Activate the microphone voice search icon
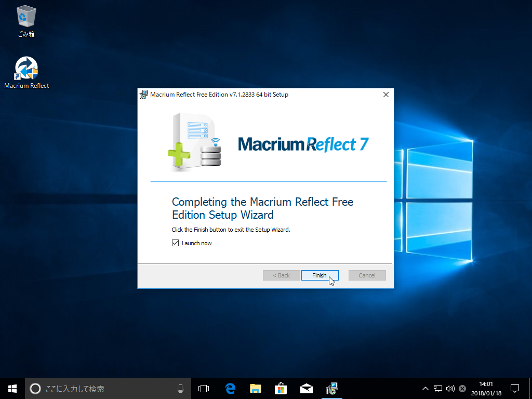Image resolution: width=532 pixels, height=399 pixels. 180,389
